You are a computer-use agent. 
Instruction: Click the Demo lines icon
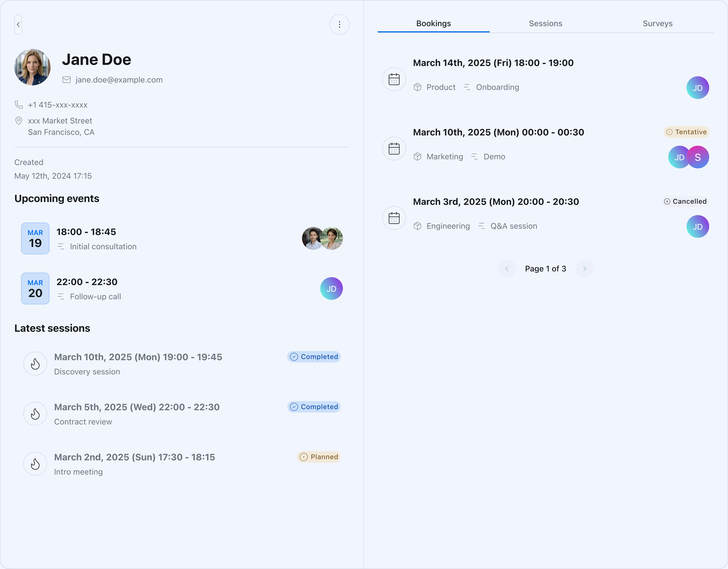474,156
